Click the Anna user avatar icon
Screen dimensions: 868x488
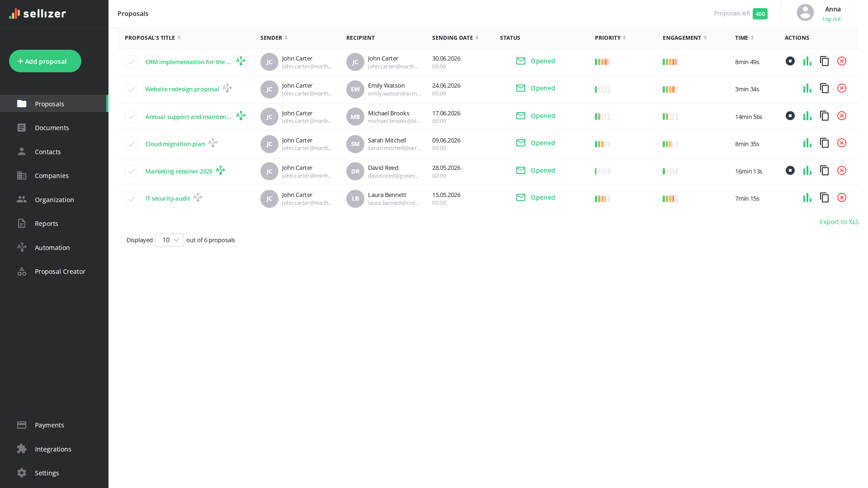click(x=805, y=13)
